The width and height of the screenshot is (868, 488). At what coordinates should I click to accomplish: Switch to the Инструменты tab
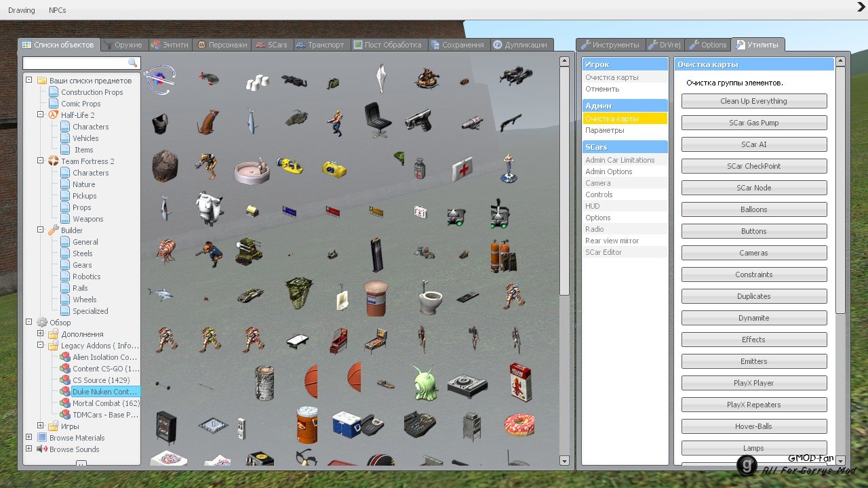pos(610,45)
